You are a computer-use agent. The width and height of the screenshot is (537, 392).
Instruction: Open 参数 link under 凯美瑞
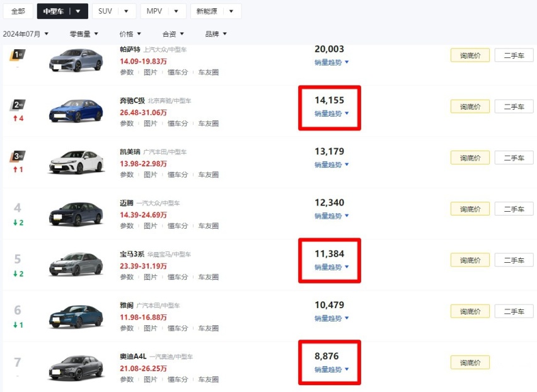click(127, 175)
